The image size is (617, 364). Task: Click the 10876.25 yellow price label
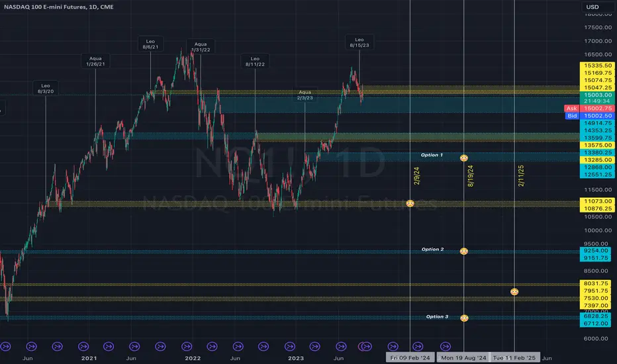pos(597,208)
